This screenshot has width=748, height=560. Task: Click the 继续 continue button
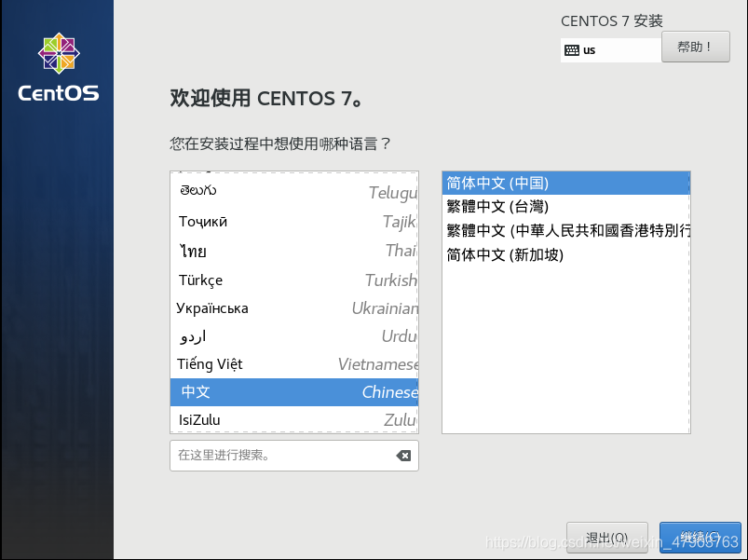click(700, 538)
